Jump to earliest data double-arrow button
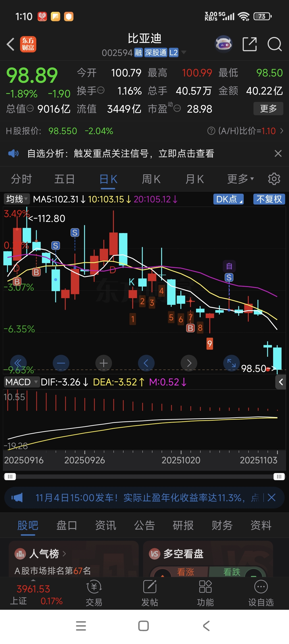Image resolution: width=289 pixels, height=644 pixels. point(18,363)
